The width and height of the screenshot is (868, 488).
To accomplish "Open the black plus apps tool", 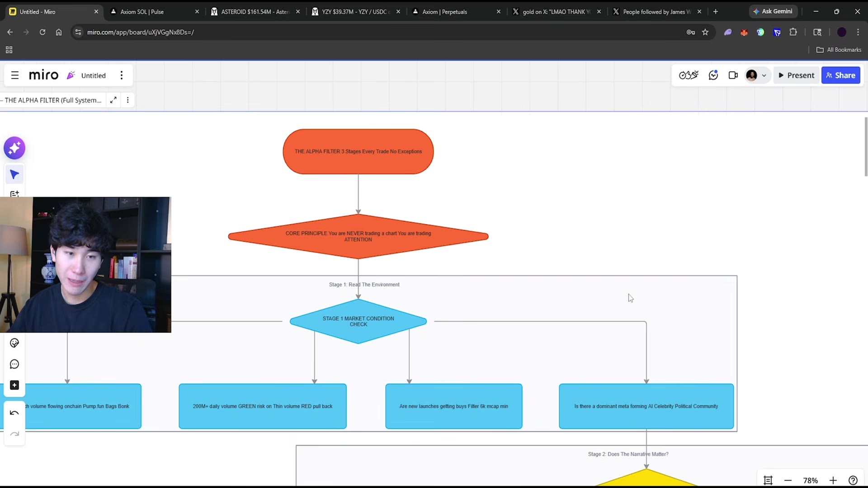I will click(x=14, y=385).
